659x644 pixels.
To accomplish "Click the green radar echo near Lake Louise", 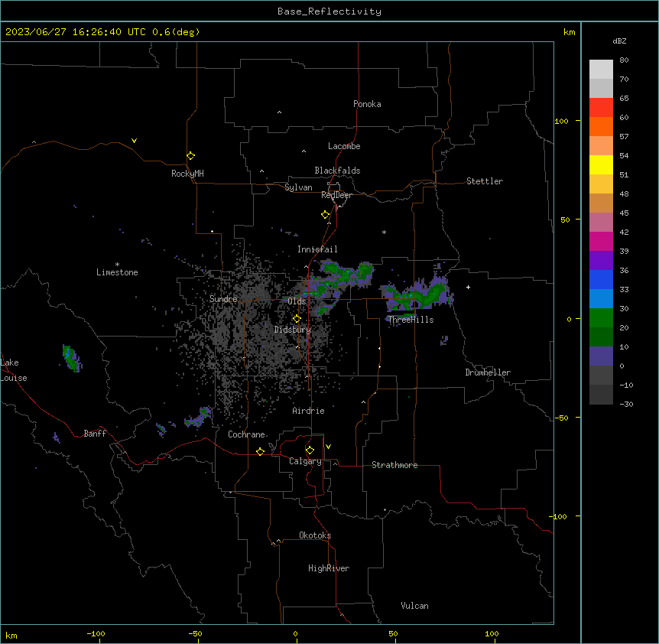I will click(72, 358).
